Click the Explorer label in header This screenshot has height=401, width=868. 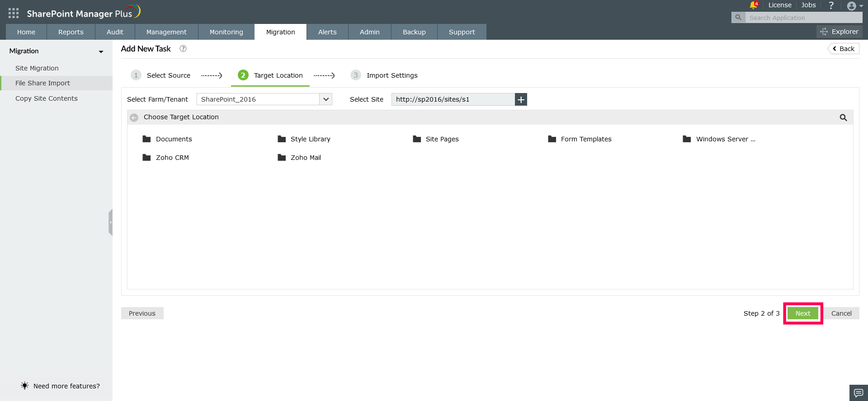pos(845,32)
